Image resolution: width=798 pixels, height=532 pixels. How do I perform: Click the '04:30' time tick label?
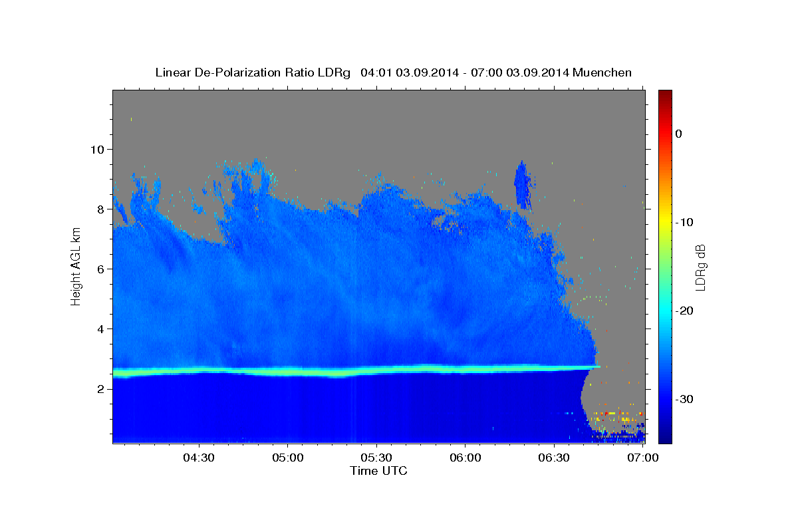coord(199,458)
